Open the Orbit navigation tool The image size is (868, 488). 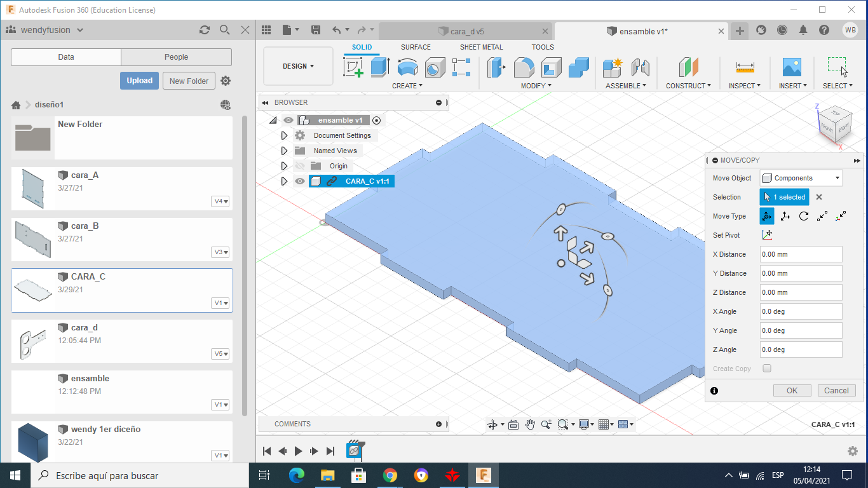pos(492,424)
